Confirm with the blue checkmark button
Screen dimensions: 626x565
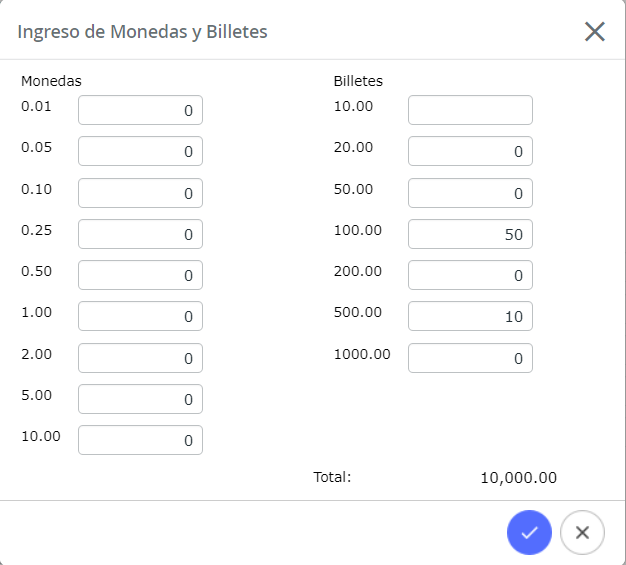(x=529, y=532)
